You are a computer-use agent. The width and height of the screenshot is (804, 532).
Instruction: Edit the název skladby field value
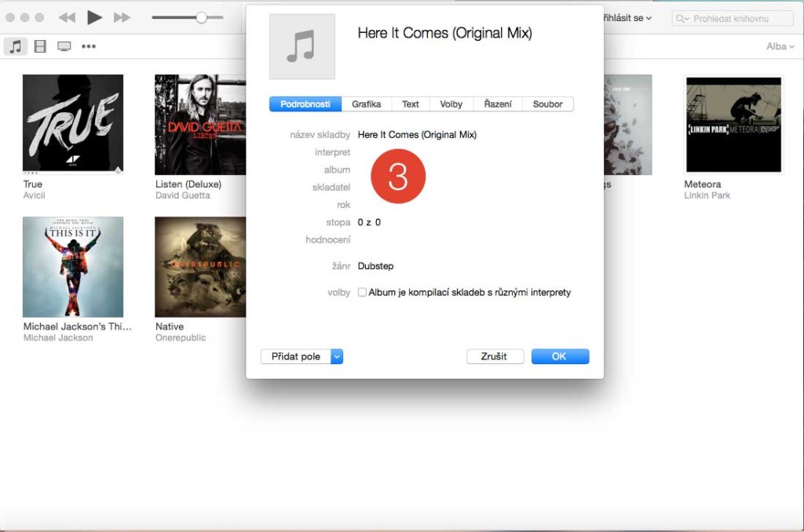[x=417, y=135]
